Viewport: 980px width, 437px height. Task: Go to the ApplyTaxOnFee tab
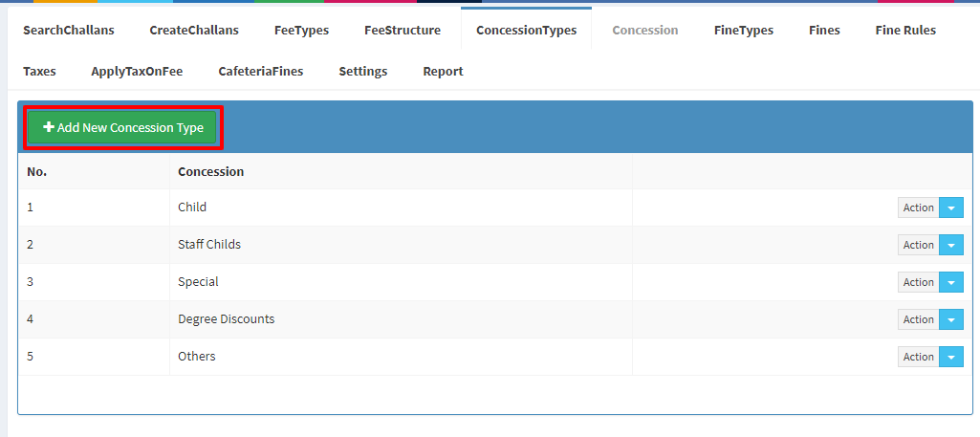pos(137,72)
